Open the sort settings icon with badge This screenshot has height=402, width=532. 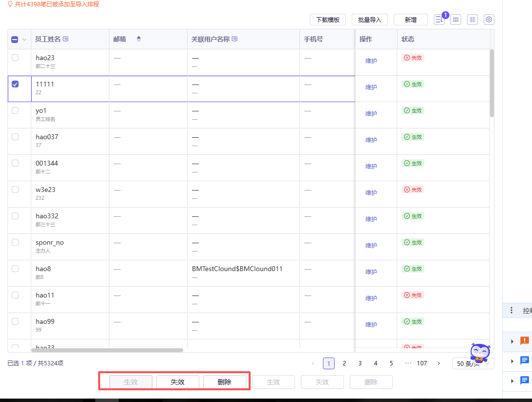(439, 20)
